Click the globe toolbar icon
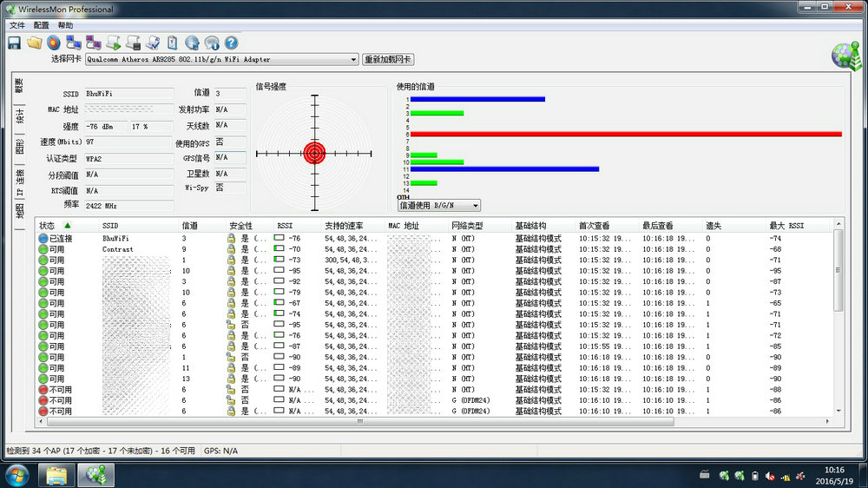The image size is (868, 488). (x=192, y=43)
